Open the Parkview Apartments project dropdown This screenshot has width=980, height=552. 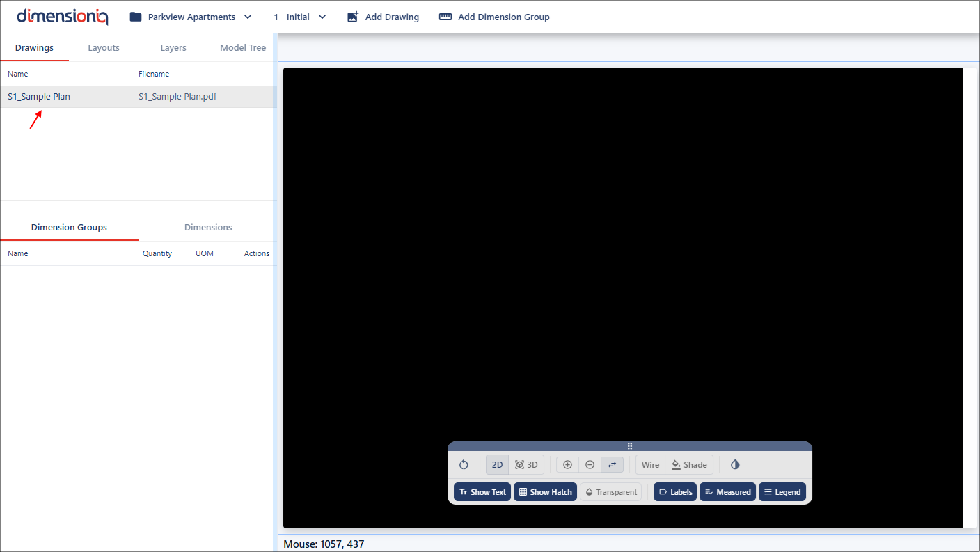point(191,17)
